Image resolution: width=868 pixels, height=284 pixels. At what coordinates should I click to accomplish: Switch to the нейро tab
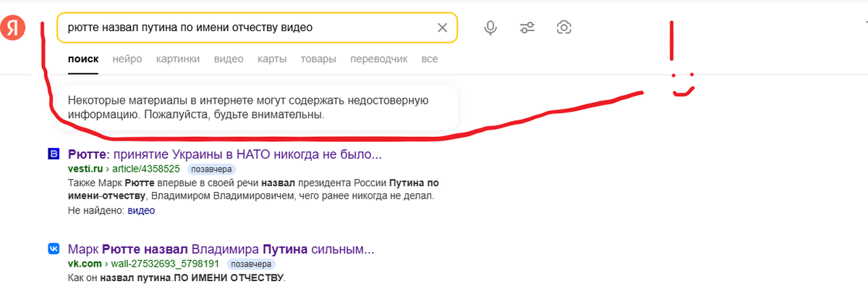coord(127,59)
